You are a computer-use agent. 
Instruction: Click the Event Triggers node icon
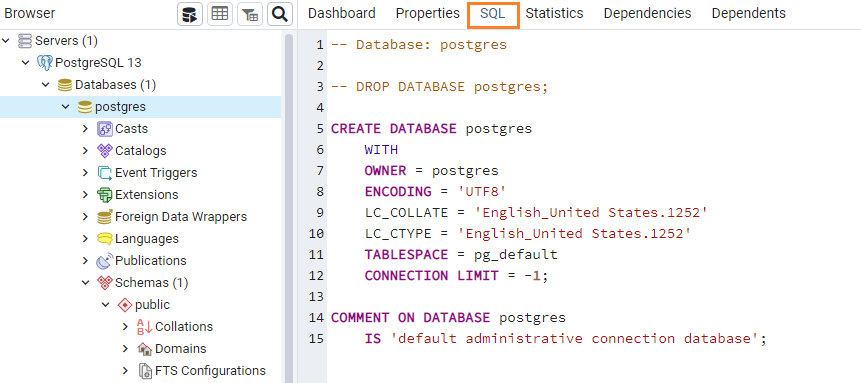tap(105, 173)
